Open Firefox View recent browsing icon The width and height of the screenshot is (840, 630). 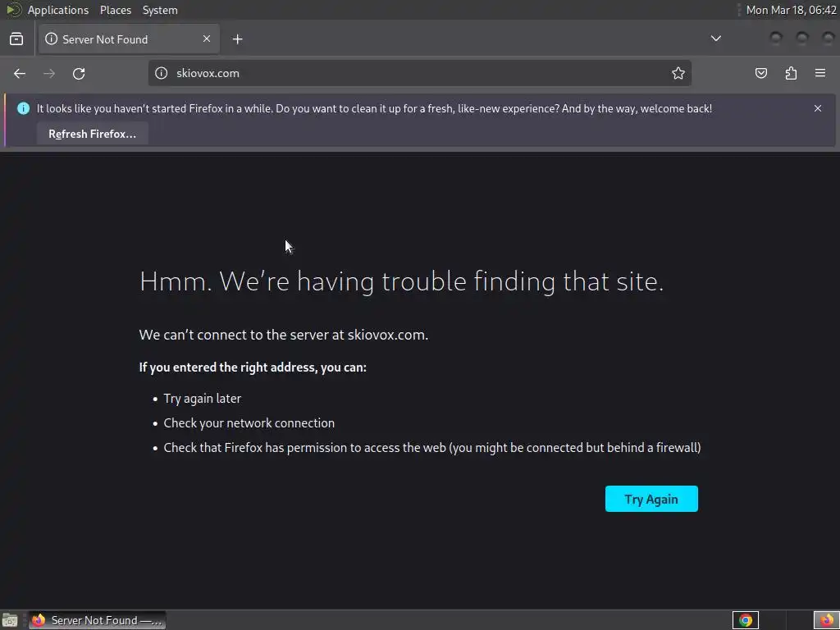(16, 39)
